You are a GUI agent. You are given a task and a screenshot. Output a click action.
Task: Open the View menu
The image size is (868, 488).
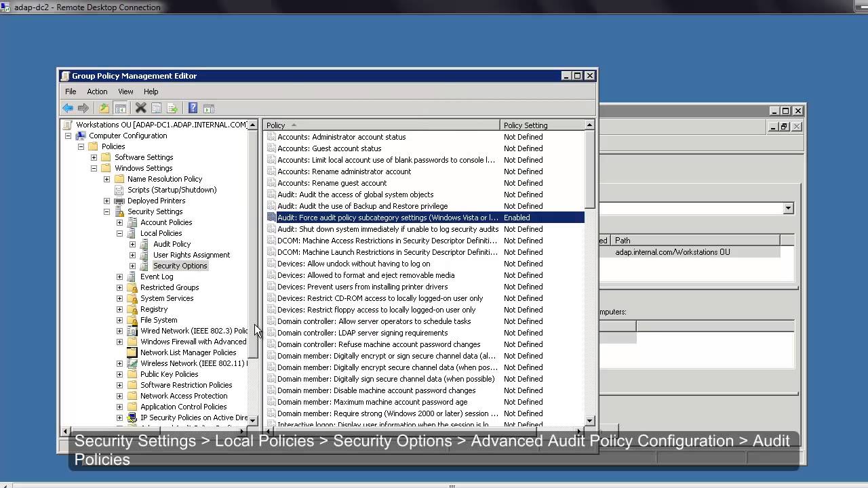[x=125, y=91]
